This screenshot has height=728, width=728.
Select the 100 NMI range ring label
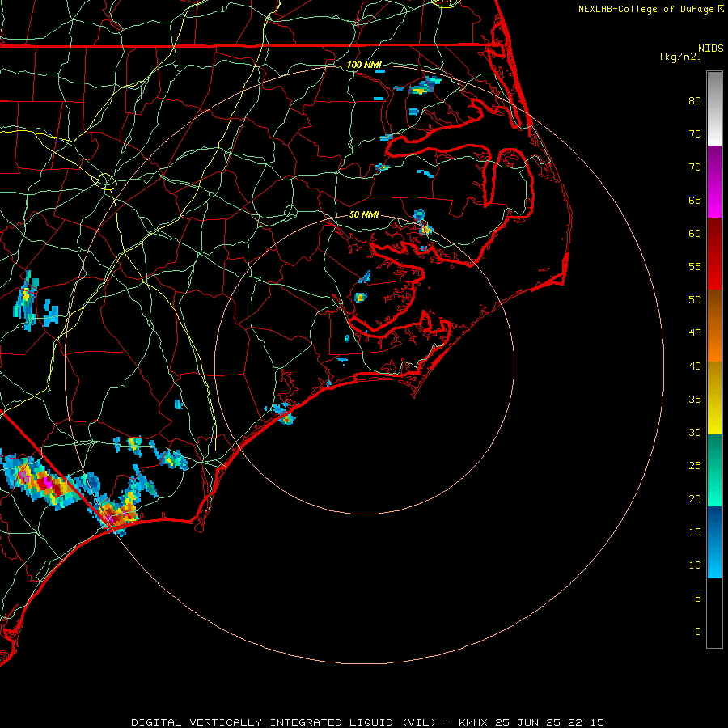364,65
